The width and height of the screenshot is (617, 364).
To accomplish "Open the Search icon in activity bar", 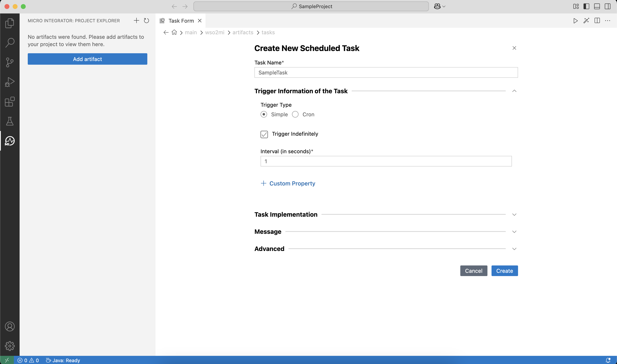I will 10,42.
